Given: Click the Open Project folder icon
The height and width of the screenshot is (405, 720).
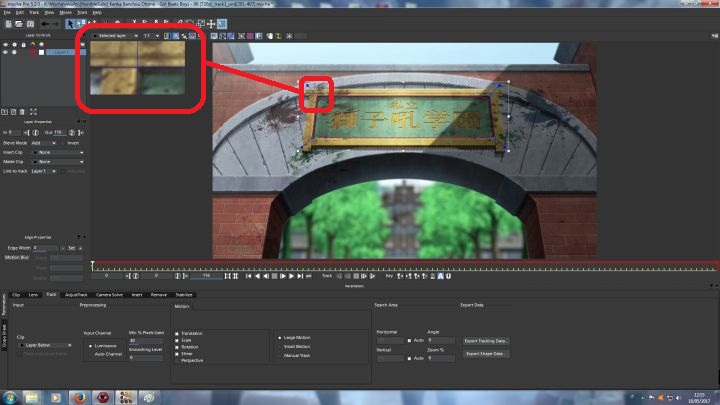Looking at the screenshot, I should click(x=19, y=24).
